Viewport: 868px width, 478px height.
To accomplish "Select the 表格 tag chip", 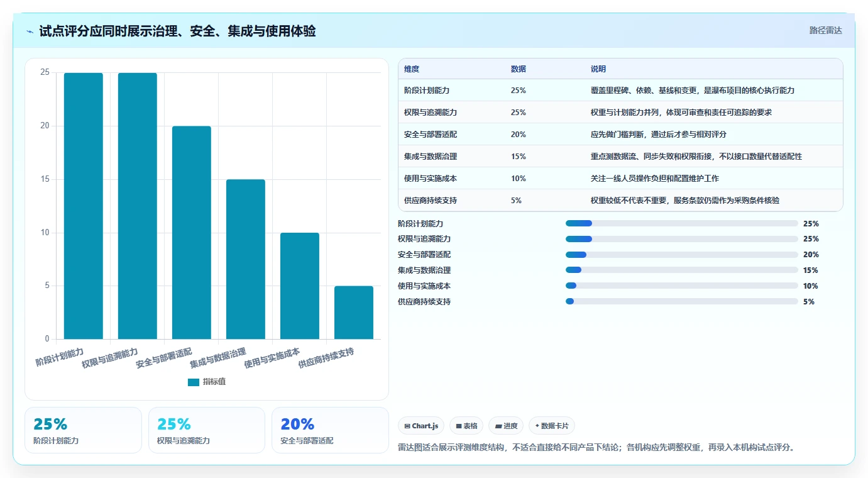I will (x=466, y=426).
